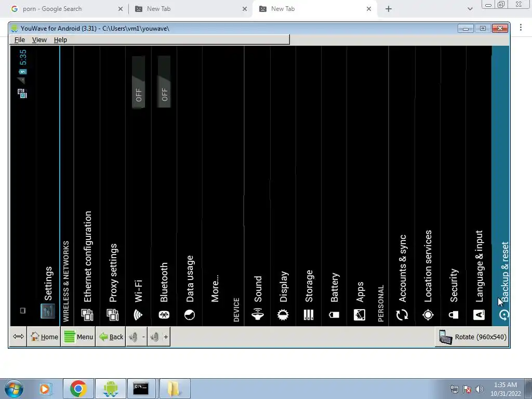Image resolution: width=532 pixels, height=399 pixels.
Task: Tap the Storage bars icon
Action: 309,315
